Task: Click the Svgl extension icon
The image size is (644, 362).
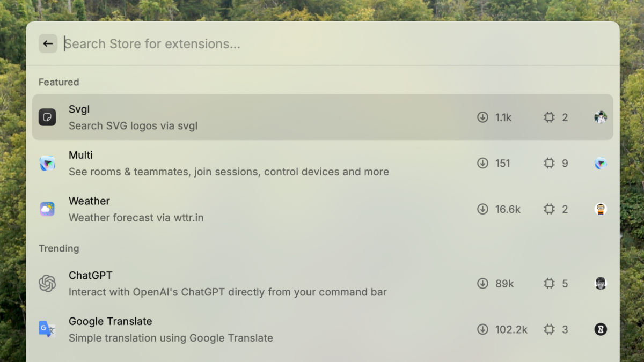Action: coord(47,117)
